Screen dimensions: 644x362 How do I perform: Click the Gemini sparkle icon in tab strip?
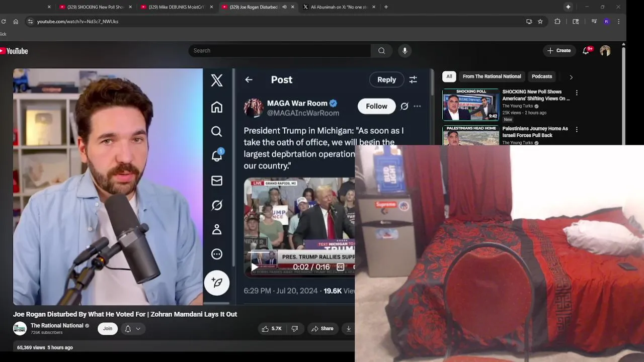click(568, 7)
